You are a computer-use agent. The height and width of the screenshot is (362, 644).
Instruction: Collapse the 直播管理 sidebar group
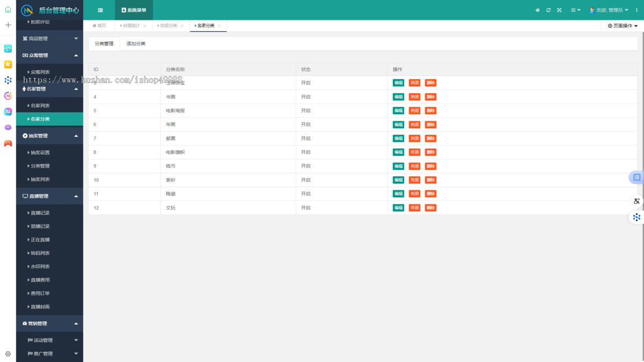50,196
